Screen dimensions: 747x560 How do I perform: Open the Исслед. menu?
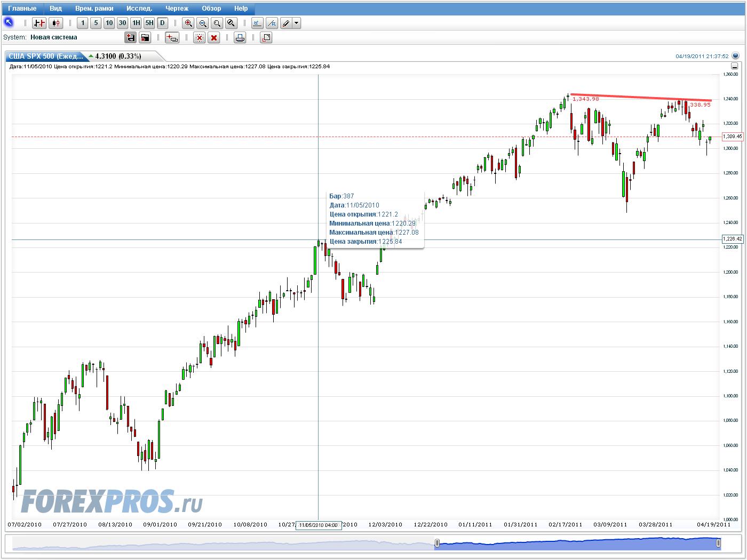click(x=139, y=9)
